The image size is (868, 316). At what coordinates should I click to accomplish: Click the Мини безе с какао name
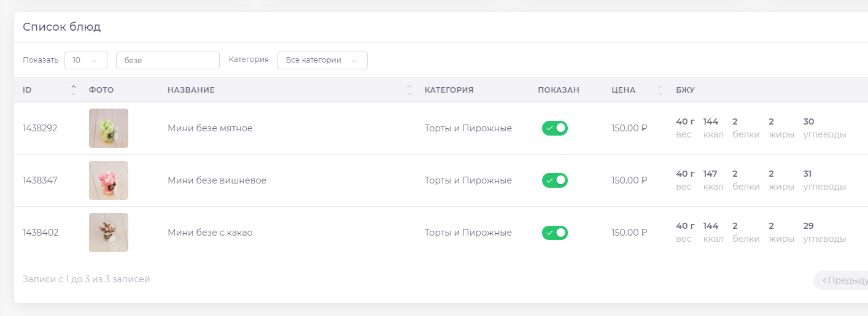(x=210, y=233)
